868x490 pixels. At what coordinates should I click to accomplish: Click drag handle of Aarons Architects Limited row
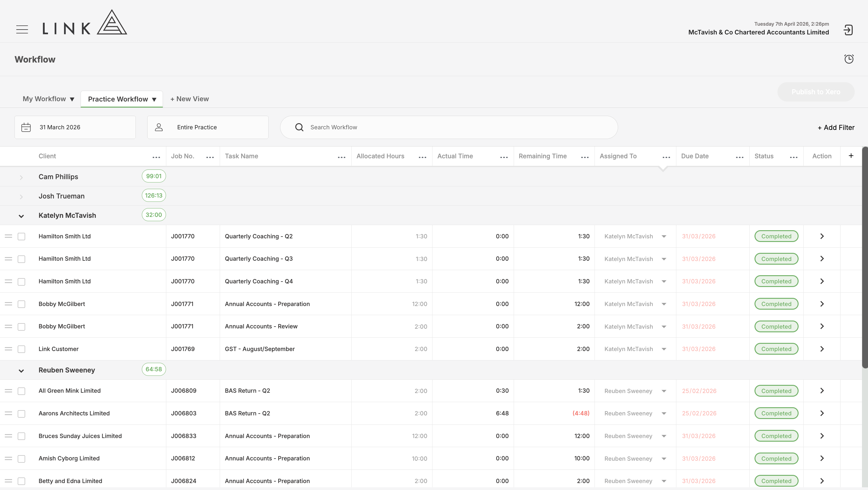click(x=8, y=413)
